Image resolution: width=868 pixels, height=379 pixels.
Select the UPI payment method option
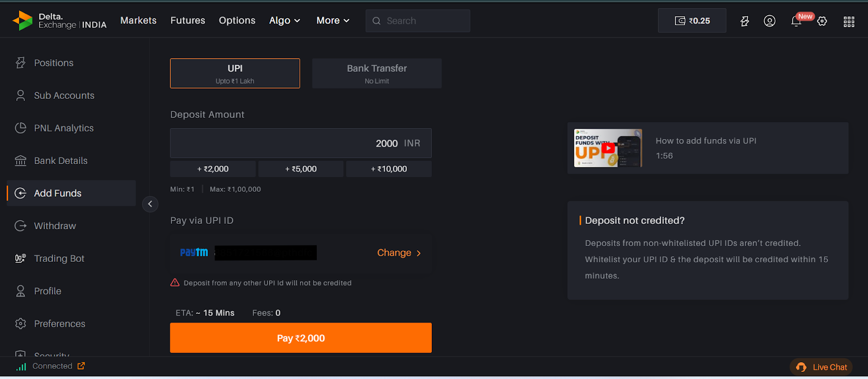235,73
